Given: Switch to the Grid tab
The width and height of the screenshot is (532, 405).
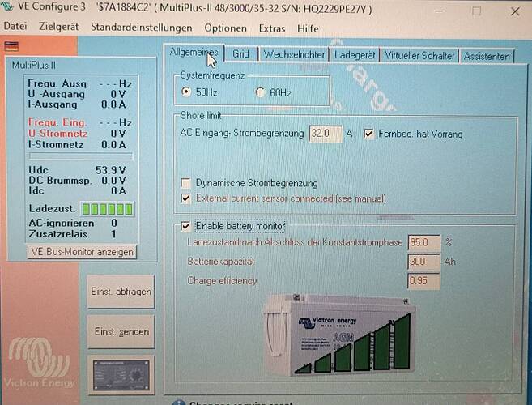Looking at the screenshot, I should [x=240, y=54].
